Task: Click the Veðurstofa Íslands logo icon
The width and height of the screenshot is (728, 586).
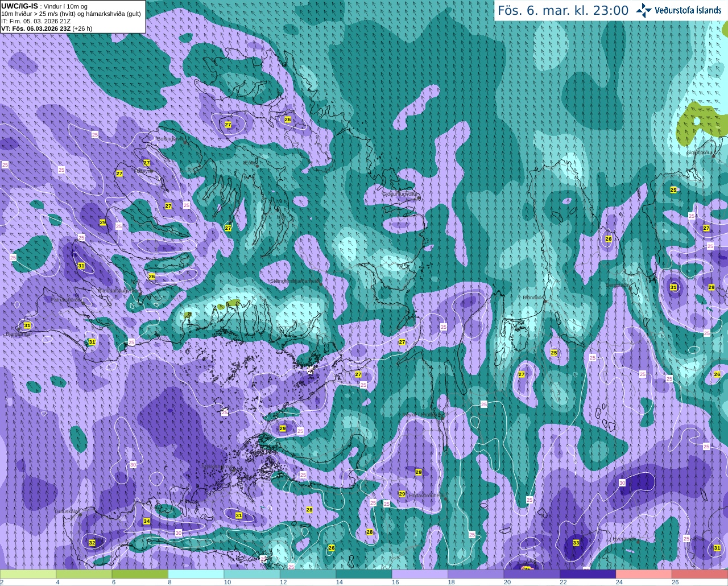Action: coord(644,10)
